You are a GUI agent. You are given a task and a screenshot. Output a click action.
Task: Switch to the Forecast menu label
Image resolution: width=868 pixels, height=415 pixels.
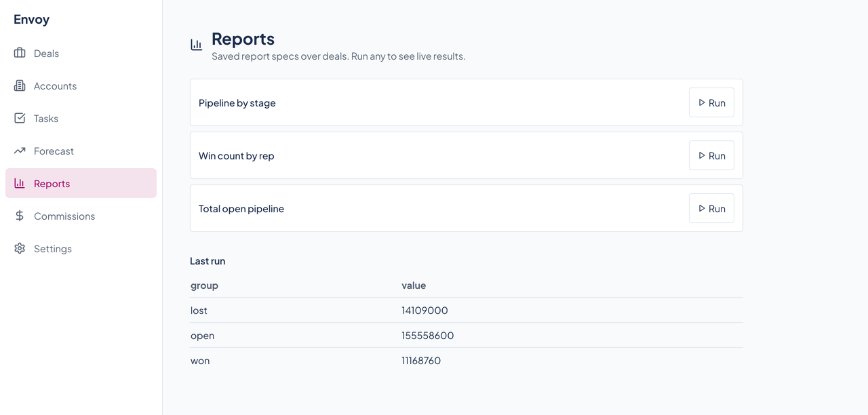[x=54, y=151]
